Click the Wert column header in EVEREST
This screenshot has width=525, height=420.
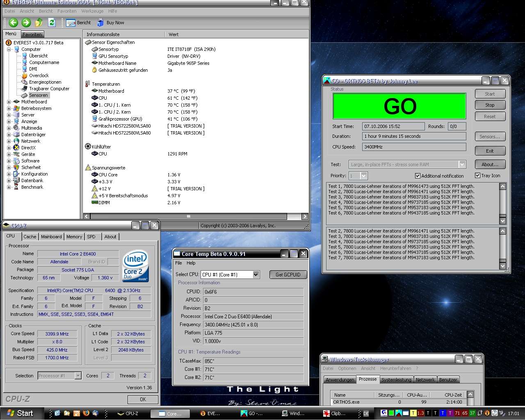pyautogui.click(x=237, y=34)
